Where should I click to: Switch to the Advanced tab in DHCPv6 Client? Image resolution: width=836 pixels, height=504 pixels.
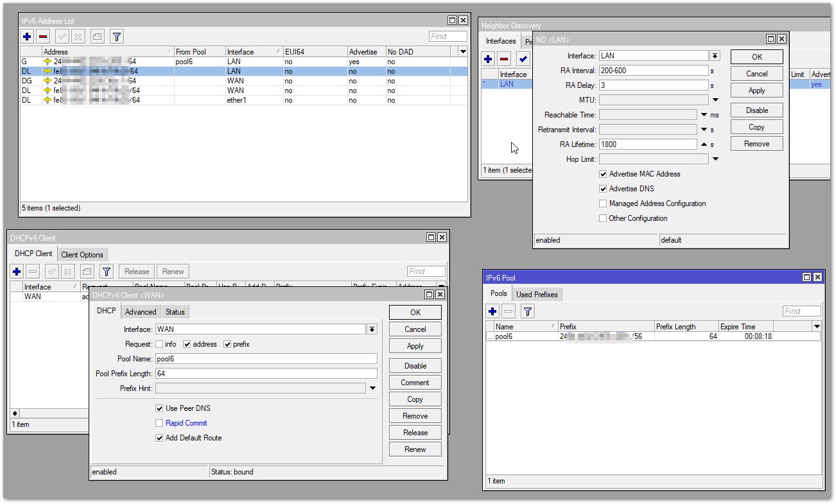pos(141,312)
